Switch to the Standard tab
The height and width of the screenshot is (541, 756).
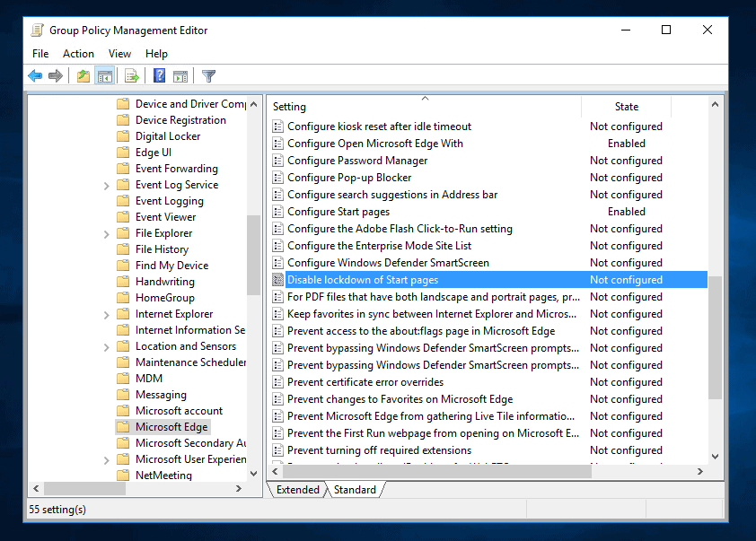355,490
